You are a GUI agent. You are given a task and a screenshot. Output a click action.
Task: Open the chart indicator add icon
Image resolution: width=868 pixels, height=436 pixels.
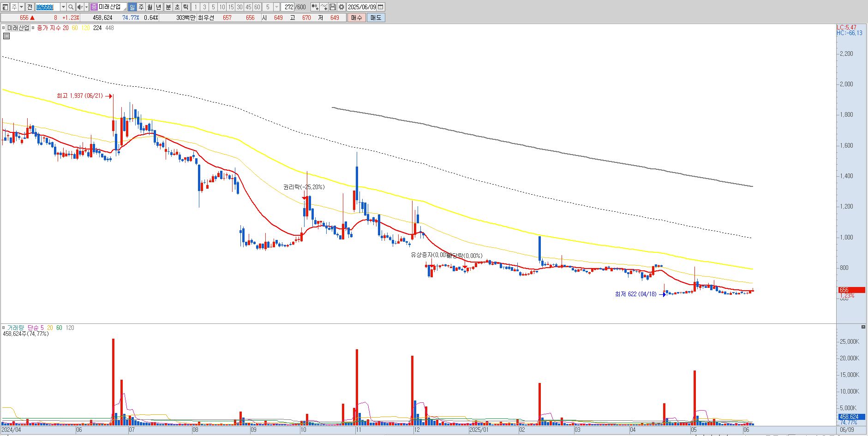pos(315,7)
